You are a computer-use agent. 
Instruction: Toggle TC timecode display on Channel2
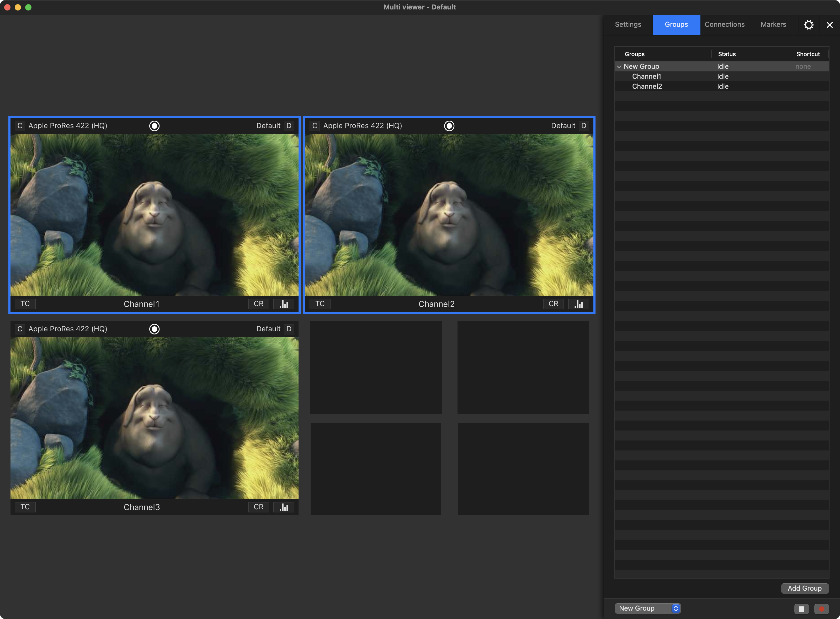320,304
